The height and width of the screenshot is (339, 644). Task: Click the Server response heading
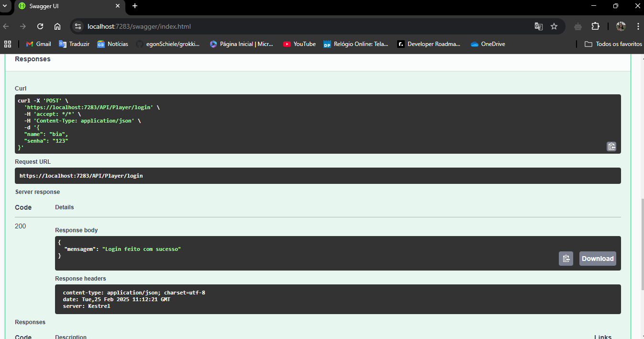point(37,192)
